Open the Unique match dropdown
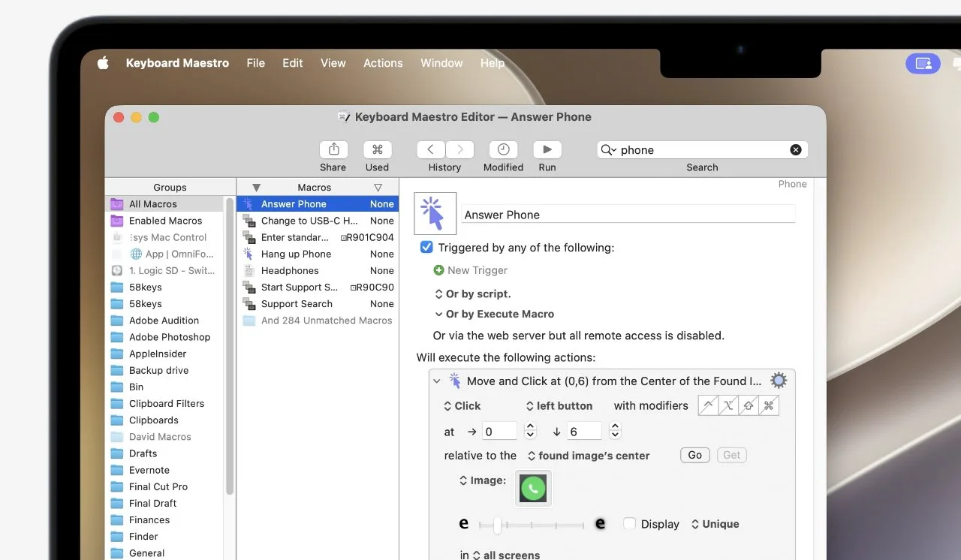961x560 pixels. coord(715,524)
